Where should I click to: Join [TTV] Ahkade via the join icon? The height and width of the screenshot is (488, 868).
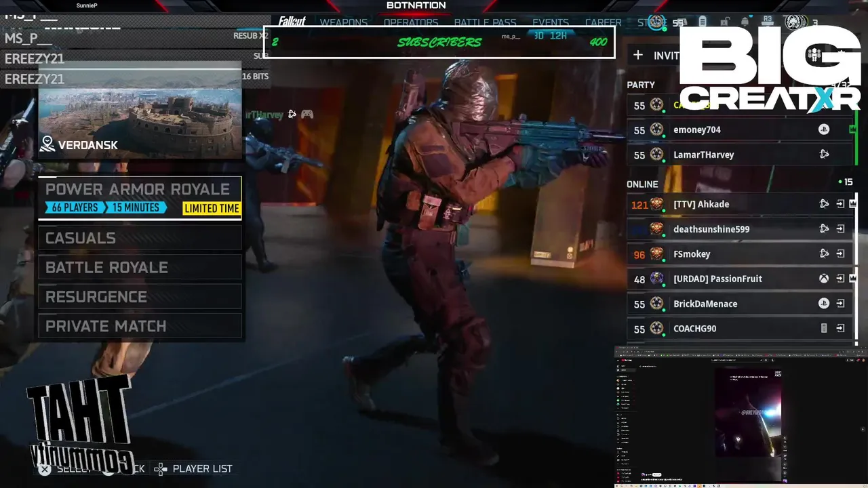[x=840, y=204]
